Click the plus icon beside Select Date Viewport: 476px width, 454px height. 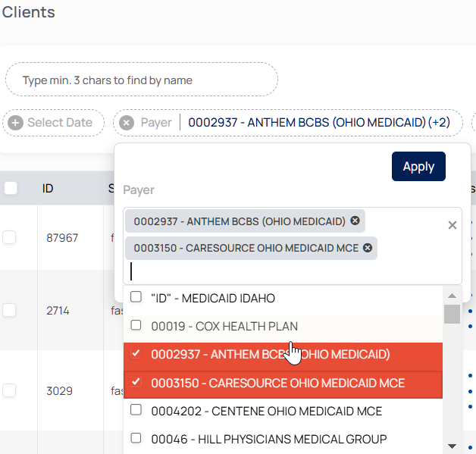pyautogui.click(x=16, y=123)
